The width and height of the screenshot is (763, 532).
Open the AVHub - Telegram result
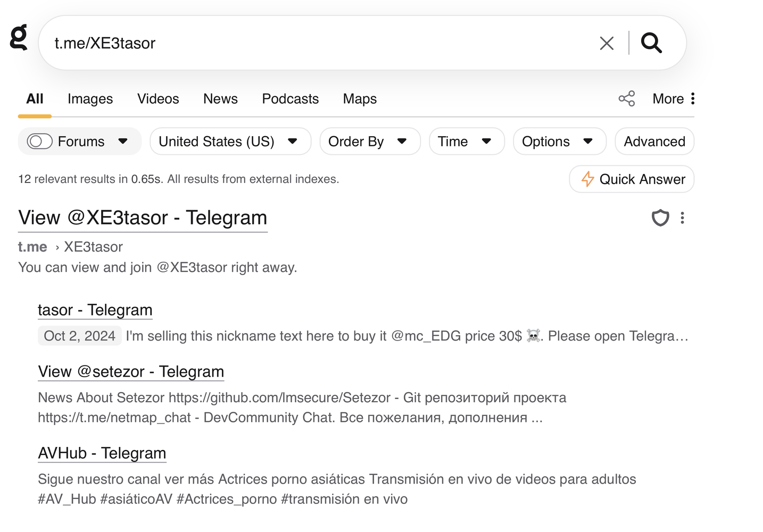click(x=102, y=453)
